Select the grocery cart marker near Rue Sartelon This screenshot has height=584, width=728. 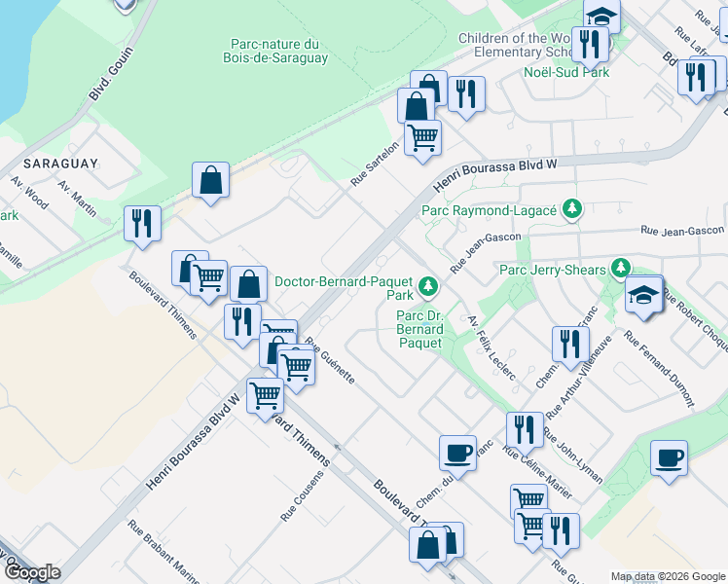(x=422, y=138)
